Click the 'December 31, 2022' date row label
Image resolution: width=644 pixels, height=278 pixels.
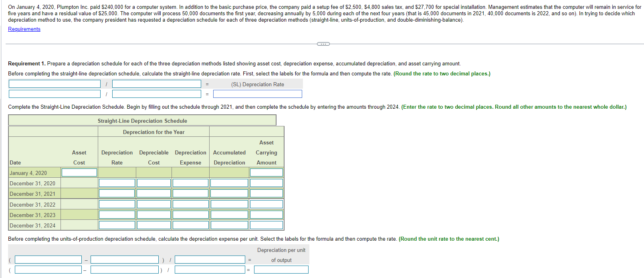point(32,205)
